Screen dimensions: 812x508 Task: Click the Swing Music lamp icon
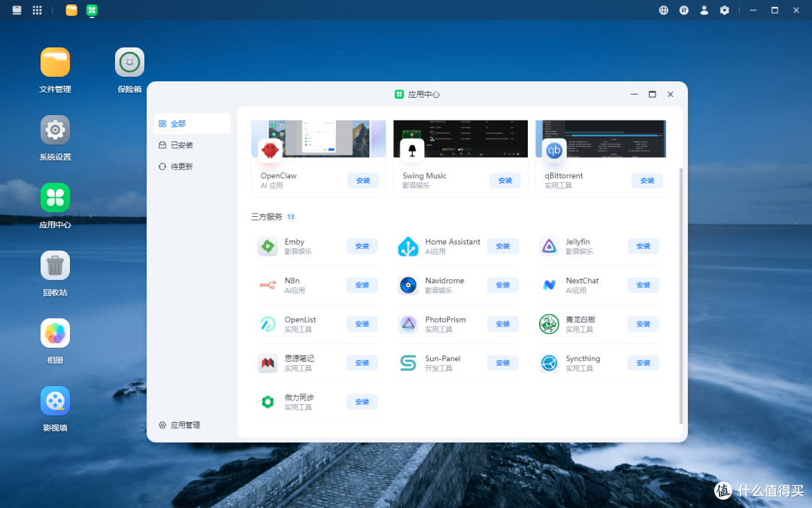coord(412,151)
